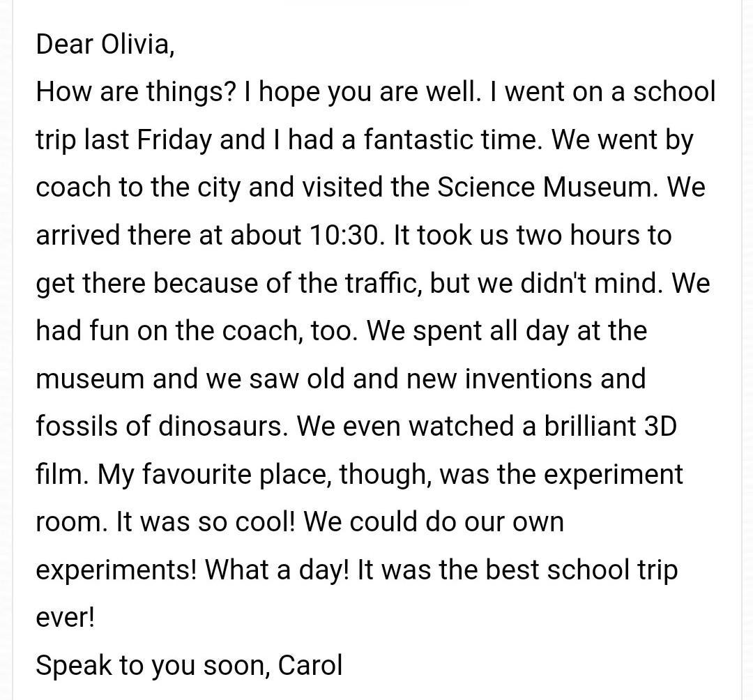
Task: Click the "3D" text
Action: pos(658,427)
